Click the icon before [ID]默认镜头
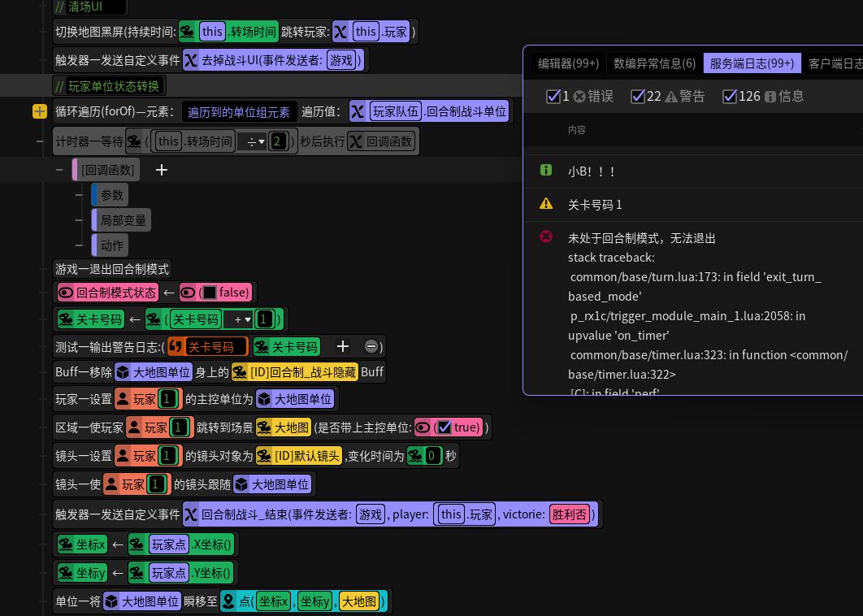 click(263, 456)
